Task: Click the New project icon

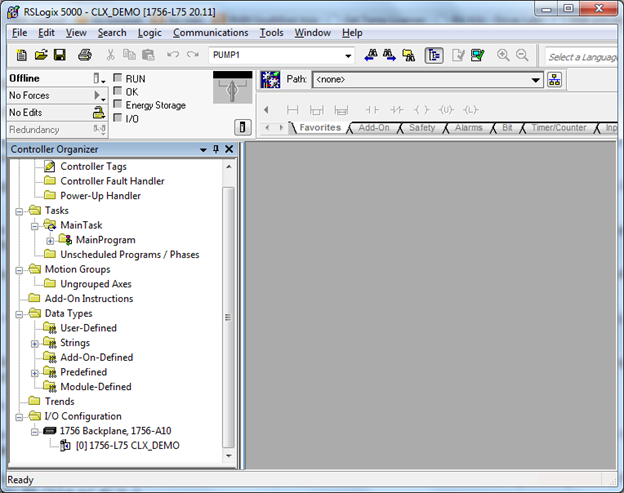Action: coord(21,55)
